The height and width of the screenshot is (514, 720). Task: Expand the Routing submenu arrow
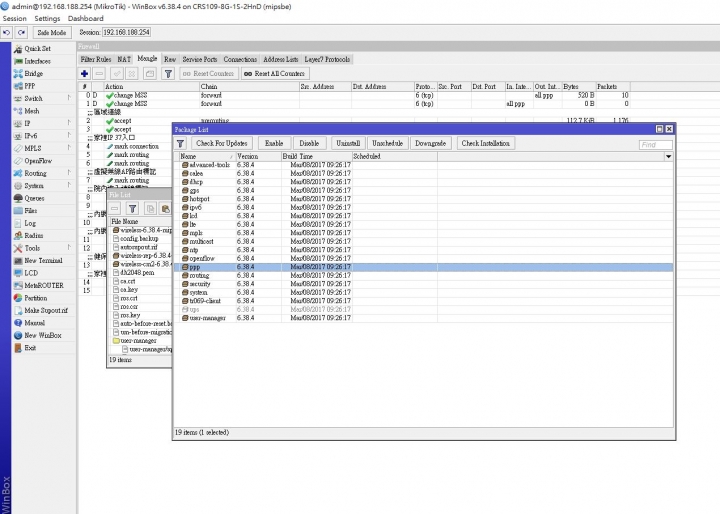coord(69,173)
